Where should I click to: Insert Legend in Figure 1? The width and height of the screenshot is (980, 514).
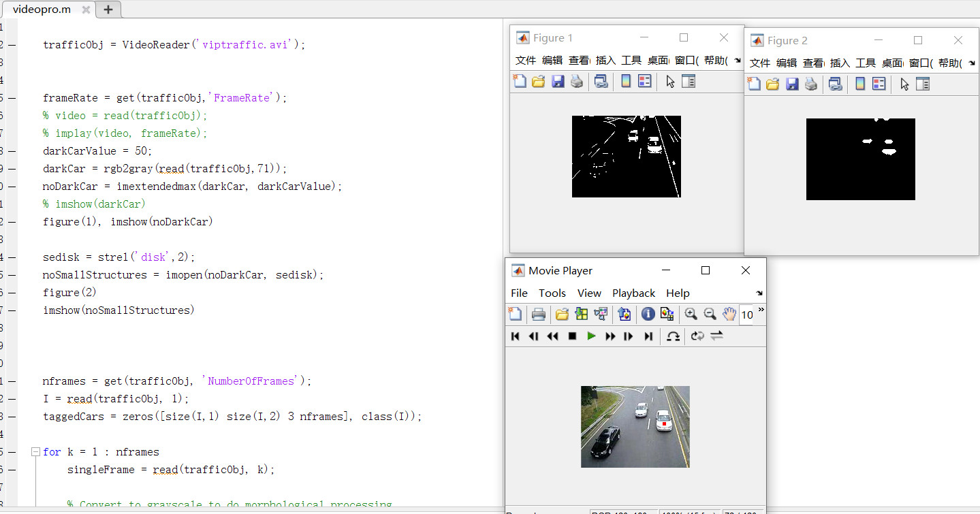point(645,82)
